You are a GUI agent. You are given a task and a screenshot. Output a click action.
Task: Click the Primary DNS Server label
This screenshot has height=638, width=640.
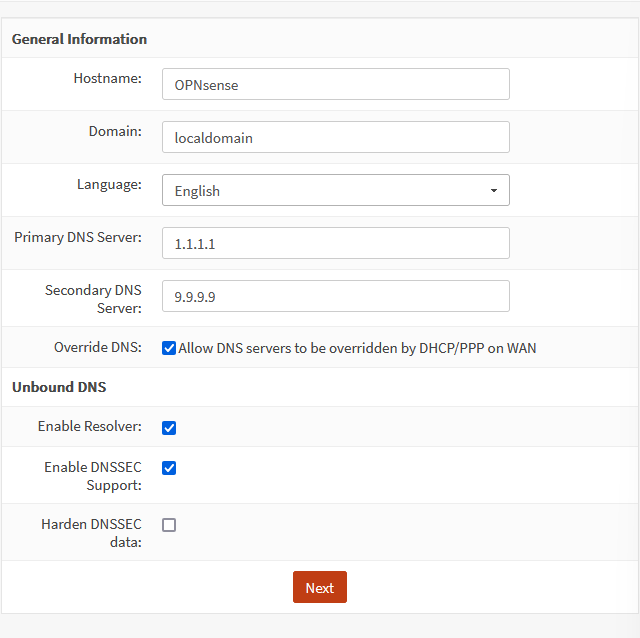coord(78,237)
